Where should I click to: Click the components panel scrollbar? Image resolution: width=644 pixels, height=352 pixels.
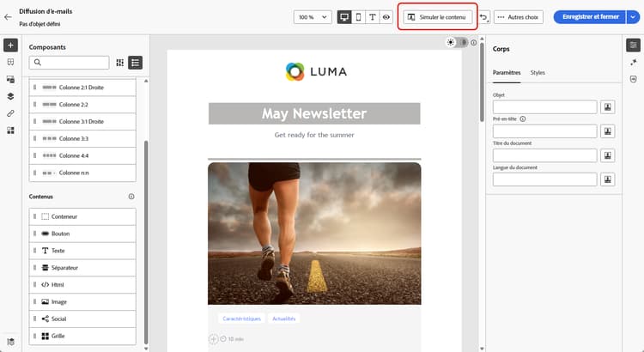[146, 242]
